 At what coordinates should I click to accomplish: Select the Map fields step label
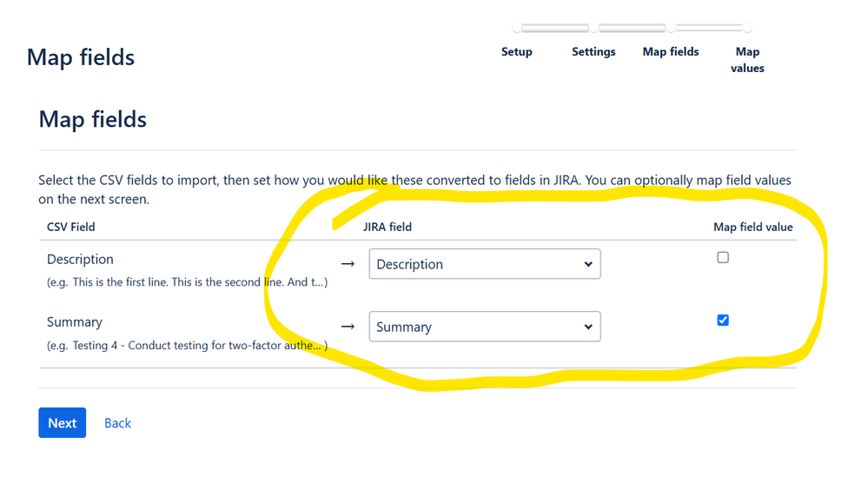pyautogui.click(x=671, y=51)
